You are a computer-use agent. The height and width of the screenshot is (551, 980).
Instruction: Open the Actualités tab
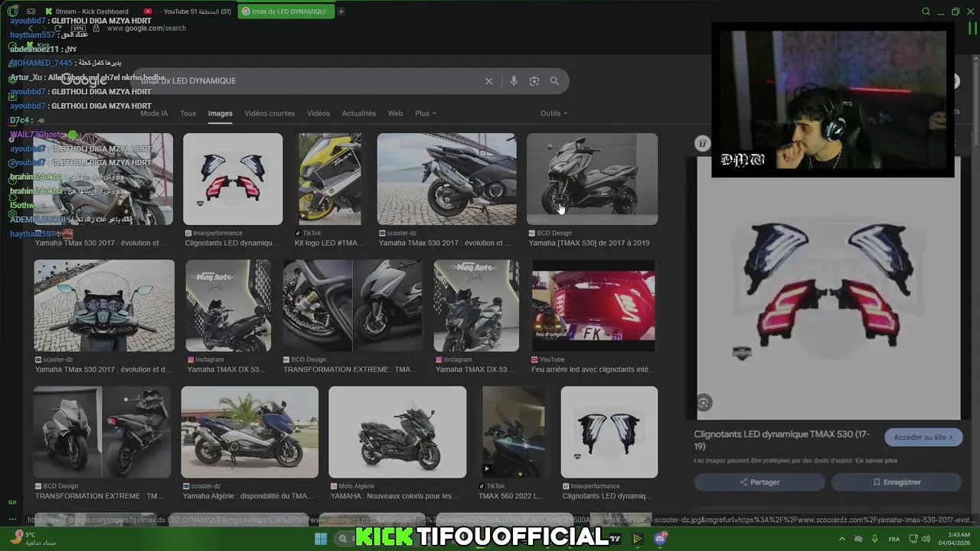[359, 113]
